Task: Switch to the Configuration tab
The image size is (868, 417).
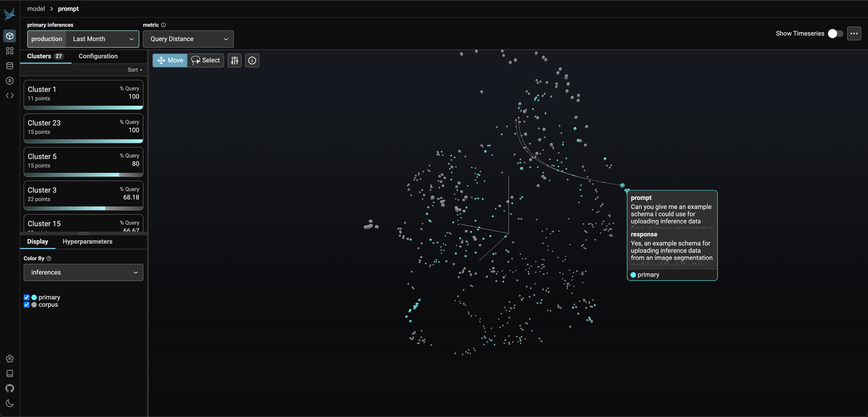Action: point(98,56)
